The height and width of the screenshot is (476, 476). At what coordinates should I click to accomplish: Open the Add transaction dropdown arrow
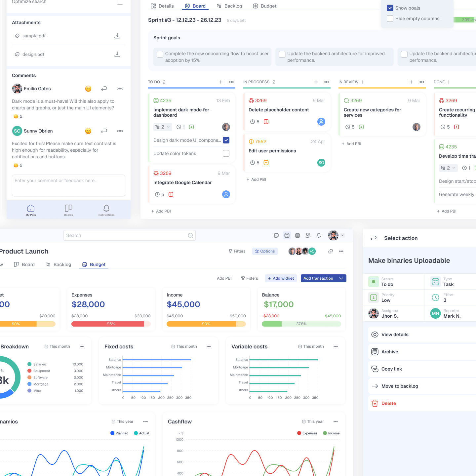point(341,278)
